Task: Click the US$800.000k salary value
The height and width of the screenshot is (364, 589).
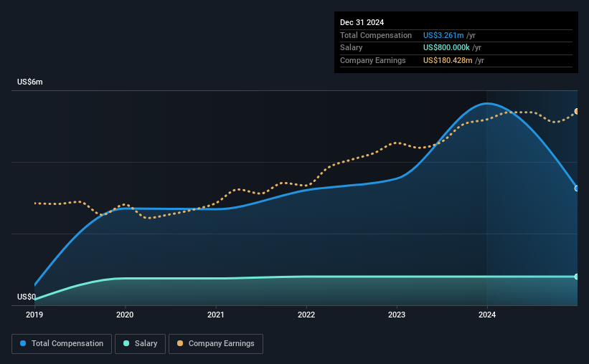Action: pyautogui.click(x=446, y=48)
